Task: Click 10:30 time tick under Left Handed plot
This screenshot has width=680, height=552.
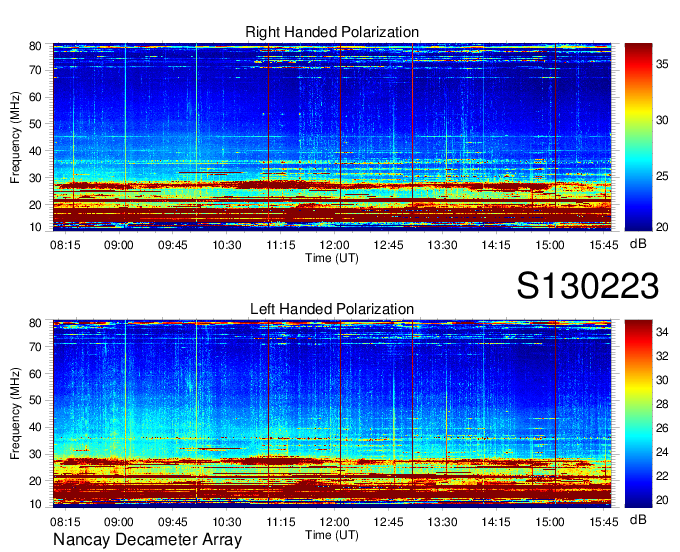Action: [x=227, y=522]
